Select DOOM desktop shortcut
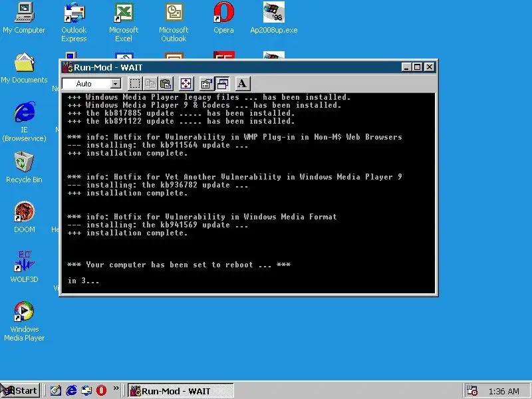The height and width of the screenshot is (399, 532). point(24,217)
